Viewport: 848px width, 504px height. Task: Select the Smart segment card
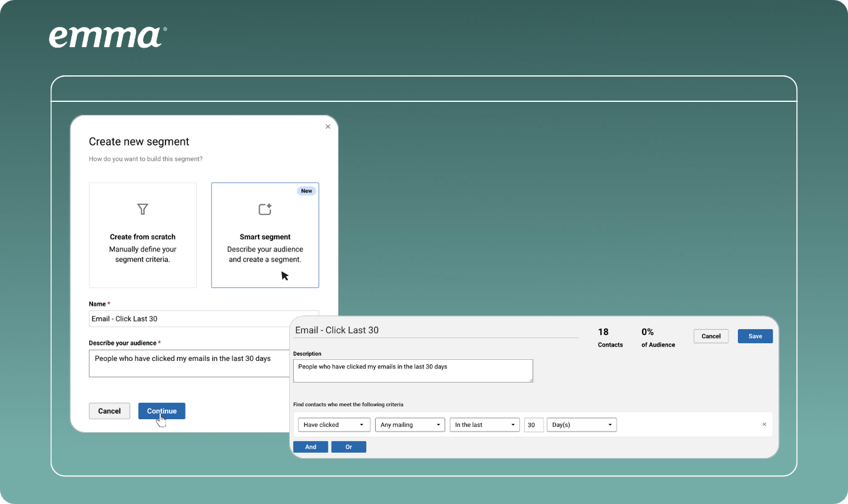(x=265, y=235)
